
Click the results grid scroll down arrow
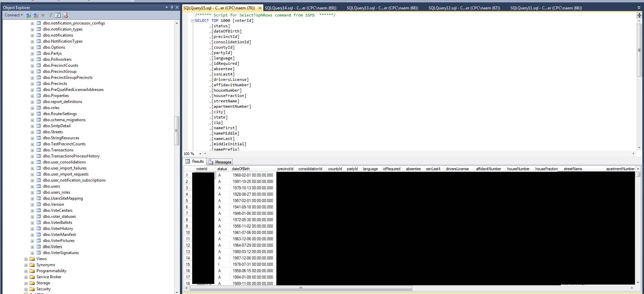click(x=638, y=283)
